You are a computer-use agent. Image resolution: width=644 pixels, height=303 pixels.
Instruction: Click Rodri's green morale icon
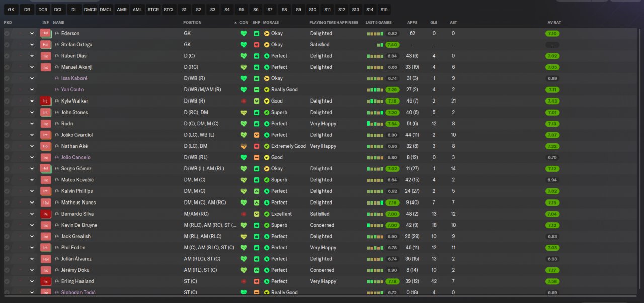[267, 124]
